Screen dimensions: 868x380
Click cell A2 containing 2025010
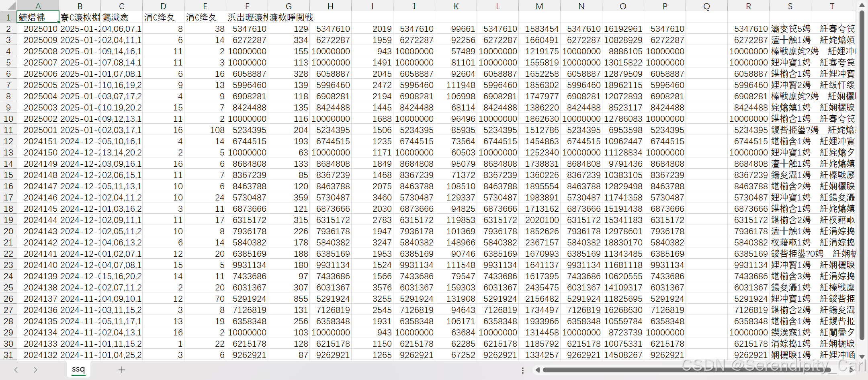point(38,29)
